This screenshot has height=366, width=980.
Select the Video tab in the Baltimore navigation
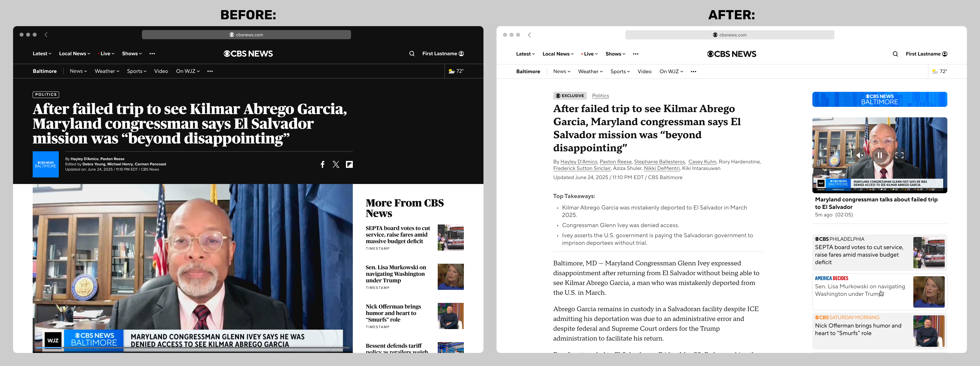[161, 71]
